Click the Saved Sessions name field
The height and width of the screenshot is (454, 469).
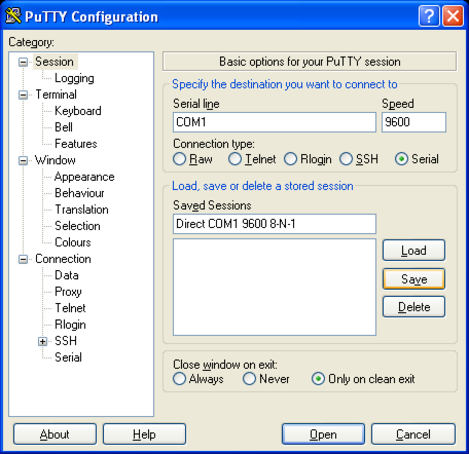pyautogui.click(x=274, y=224)
